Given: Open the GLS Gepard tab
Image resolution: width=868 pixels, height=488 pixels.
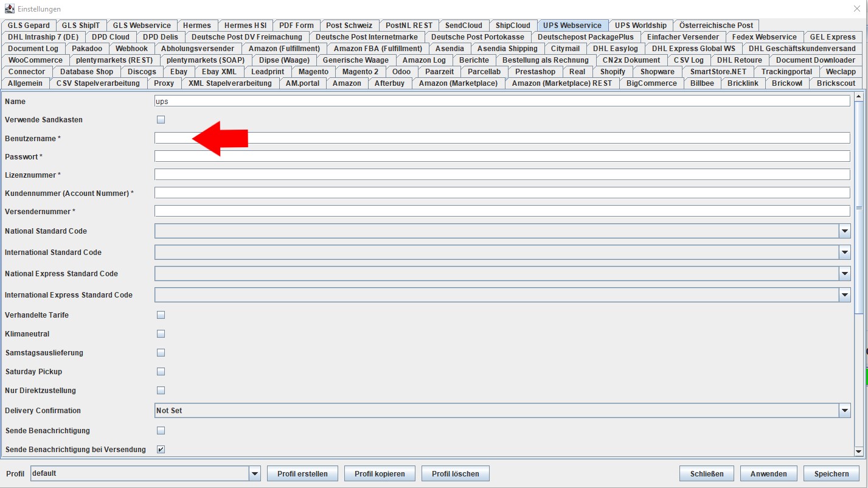Looking at the screenshot, I should [x=29, y=26].
